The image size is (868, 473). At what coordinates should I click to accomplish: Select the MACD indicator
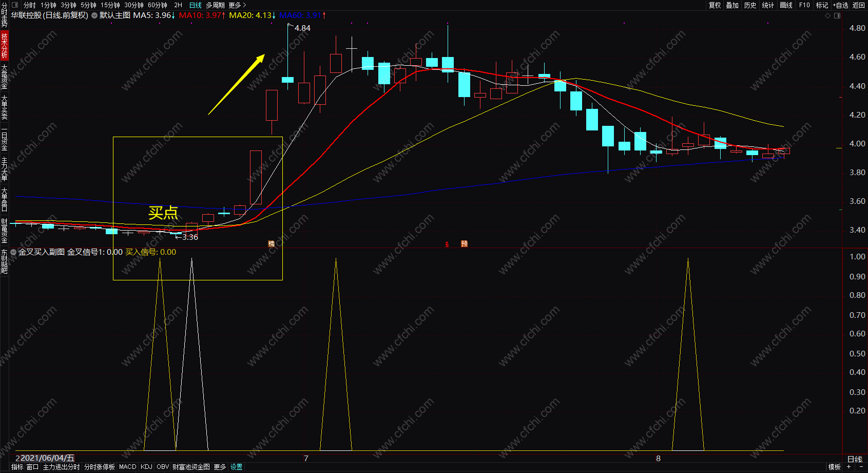[128, 467]
